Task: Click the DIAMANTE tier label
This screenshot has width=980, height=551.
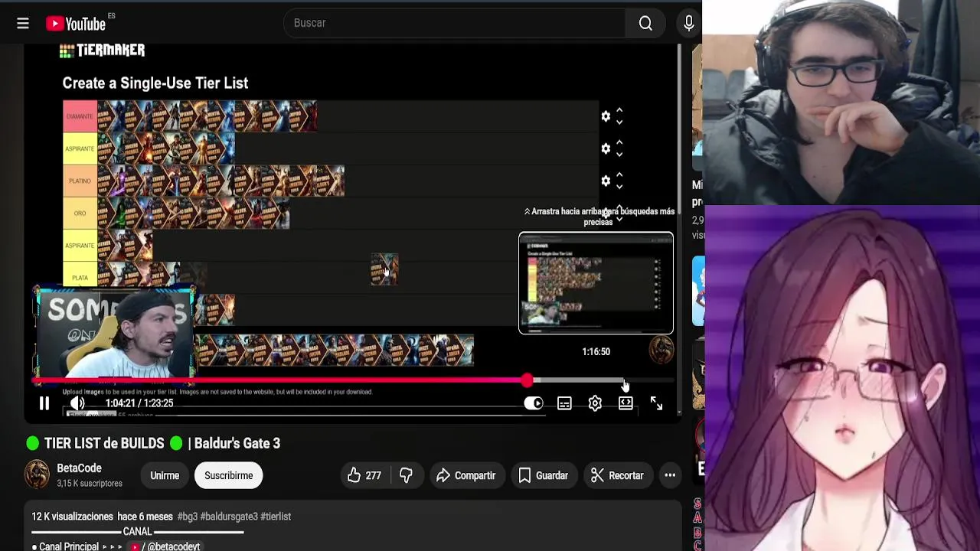Action: point(80,116)
